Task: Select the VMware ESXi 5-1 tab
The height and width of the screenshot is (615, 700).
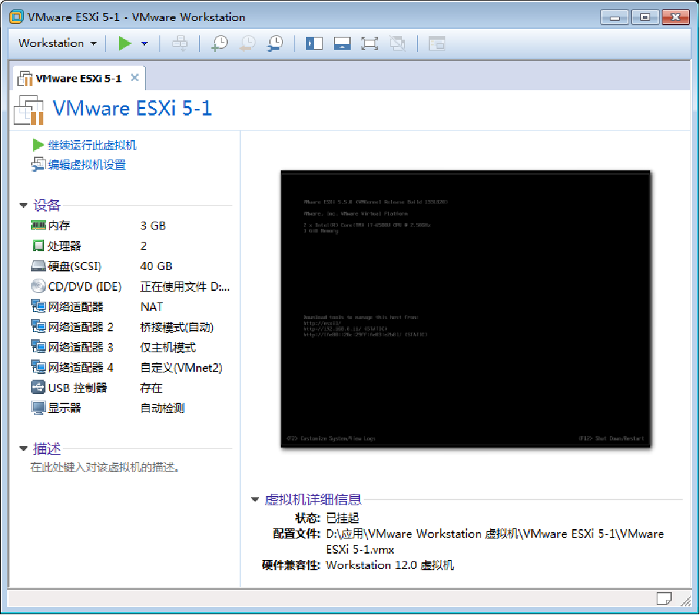Action: click(x=79, y=79)
